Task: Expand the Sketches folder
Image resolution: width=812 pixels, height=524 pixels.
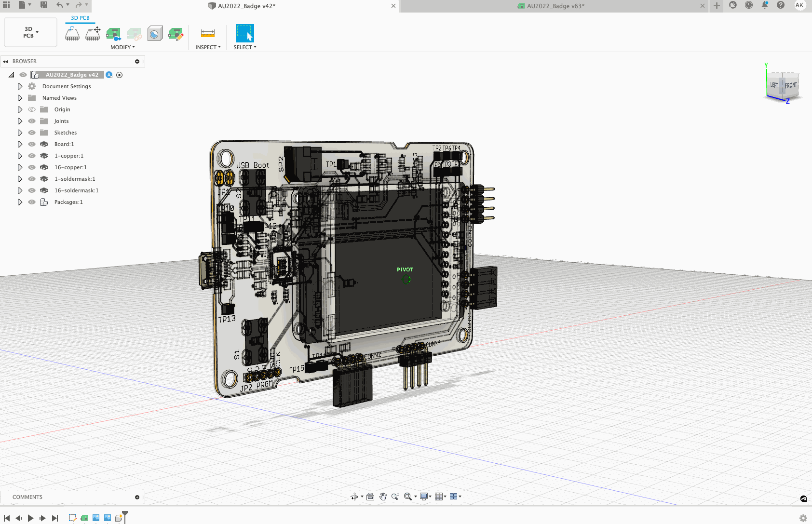Action: [x=20, y=133]
